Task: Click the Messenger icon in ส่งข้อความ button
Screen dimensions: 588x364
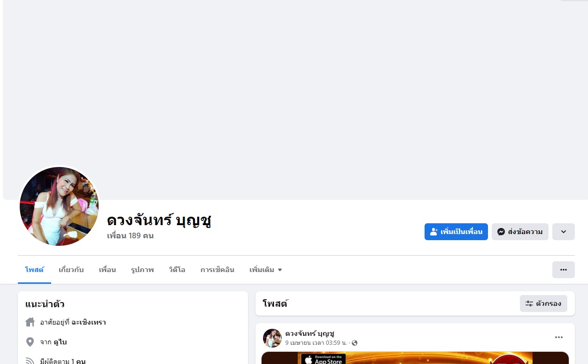Action: click(x=501, y=232)
